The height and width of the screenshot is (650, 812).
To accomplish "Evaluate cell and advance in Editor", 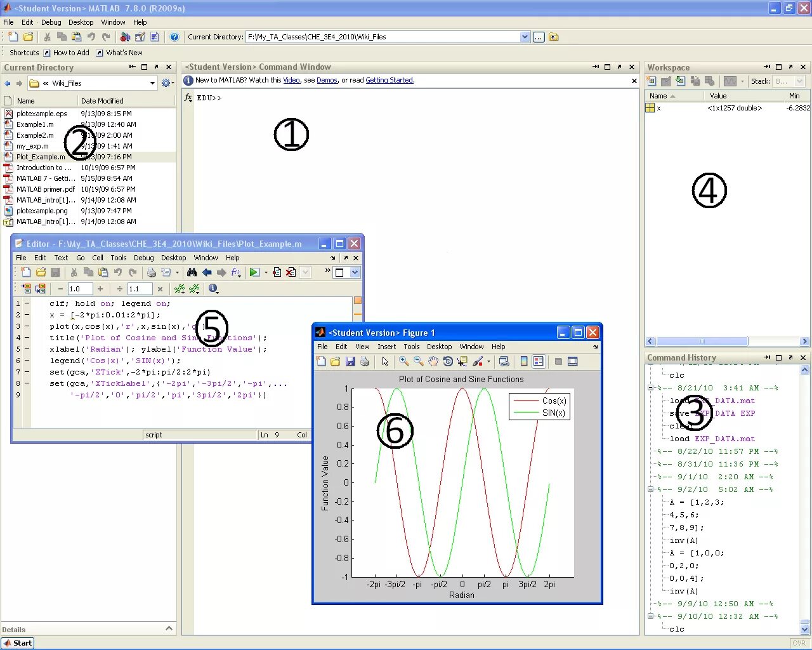I will [41, 289].
